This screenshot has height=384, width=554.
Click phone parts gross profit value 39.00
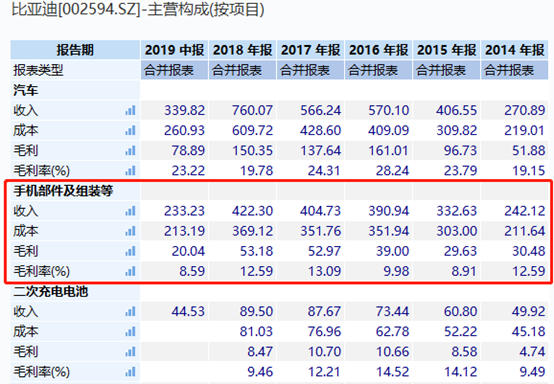click(x=392, y=252)
